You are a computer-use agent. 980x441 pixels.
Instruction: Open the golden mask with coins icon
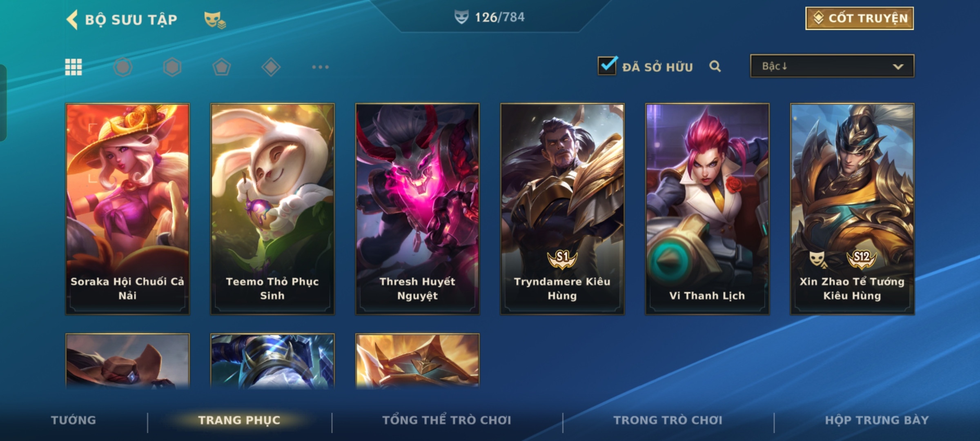(215, 20)
